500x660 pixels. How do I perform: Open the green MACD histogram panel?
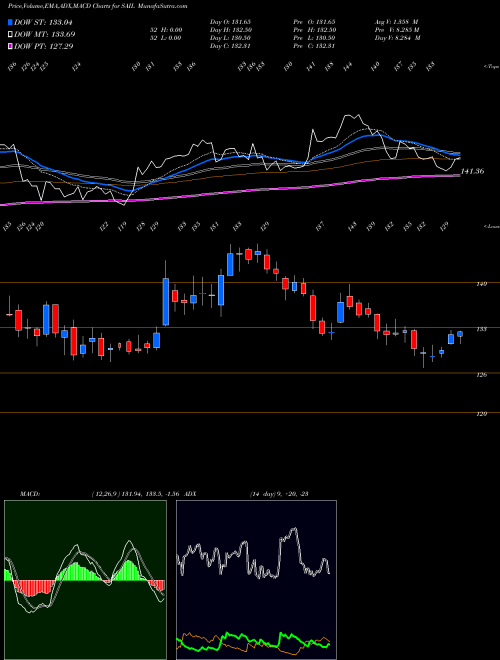pyautogui.click(x=85, y=580)
